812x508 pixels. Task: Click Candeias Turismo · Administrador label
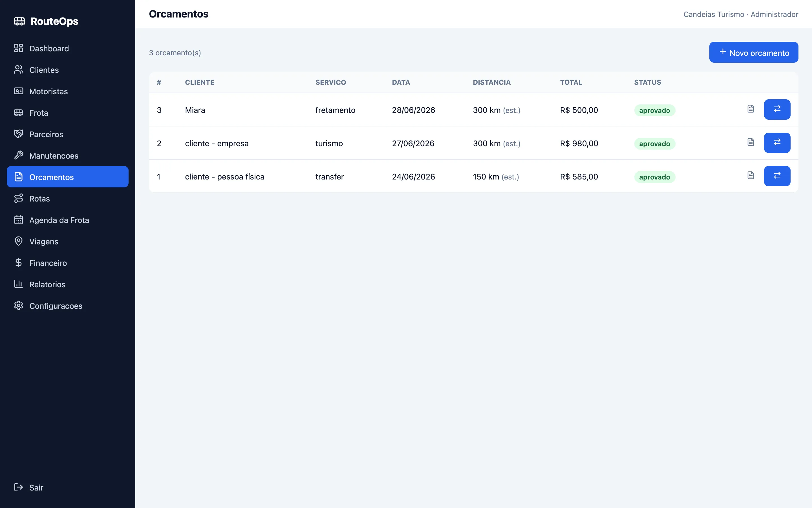[741, 14]
